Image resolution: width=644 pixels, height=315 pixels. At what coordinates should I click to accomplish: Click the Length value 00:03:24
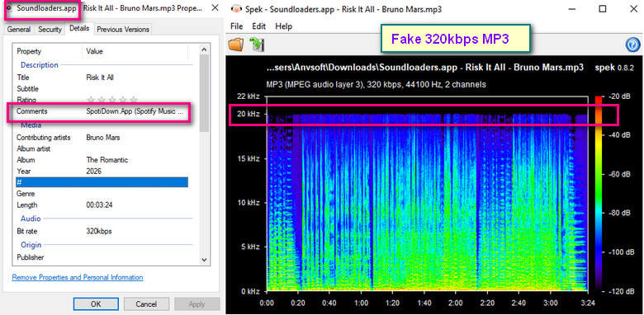(98, 205)
